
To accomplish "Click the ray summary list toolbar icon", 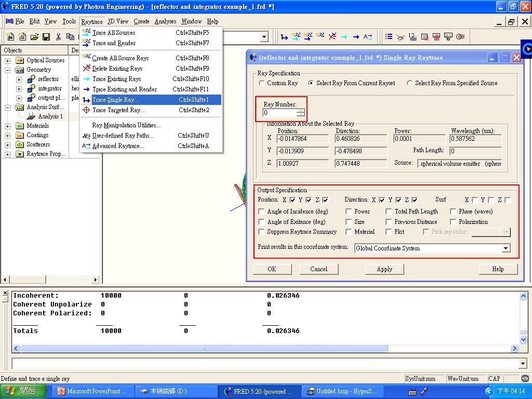I will (x=389, y=37).
